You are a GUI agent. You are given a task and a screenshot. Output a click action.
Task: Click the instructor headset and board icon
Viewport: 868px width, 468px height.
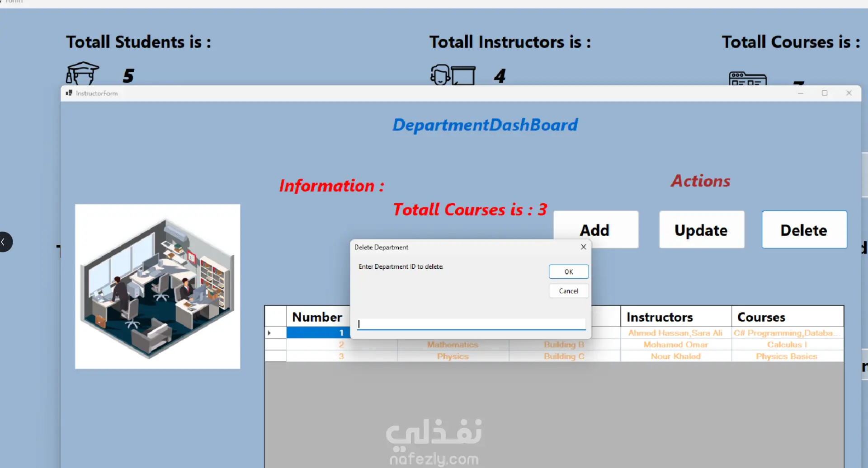pos(453,75)
